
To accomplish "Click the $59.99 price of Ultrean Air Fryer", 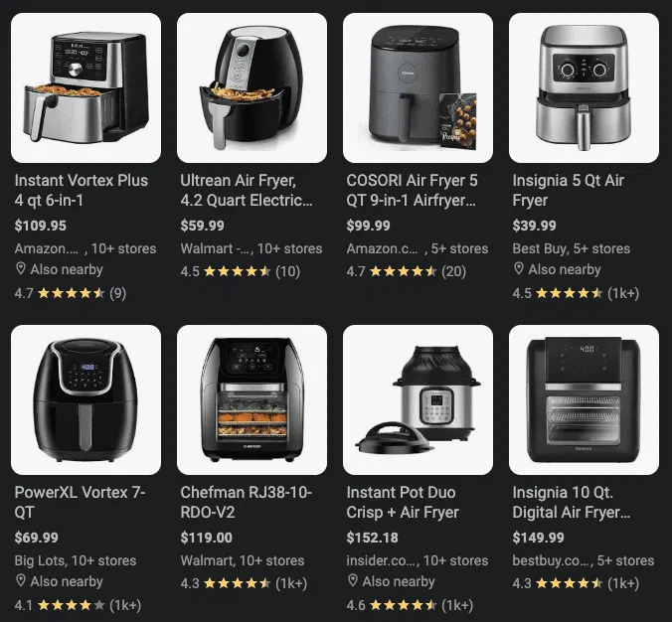I will coord(202,226).
